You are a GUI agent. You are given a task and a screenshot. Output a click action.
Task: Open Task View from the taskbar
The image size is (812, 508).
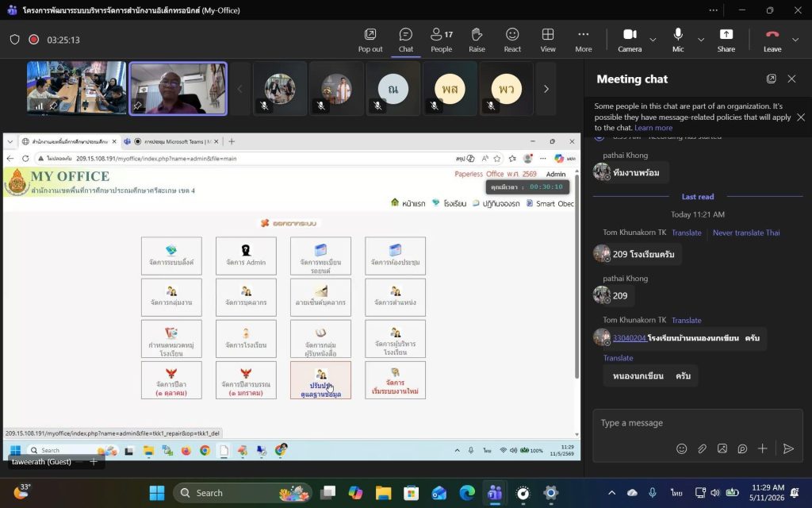327,492
